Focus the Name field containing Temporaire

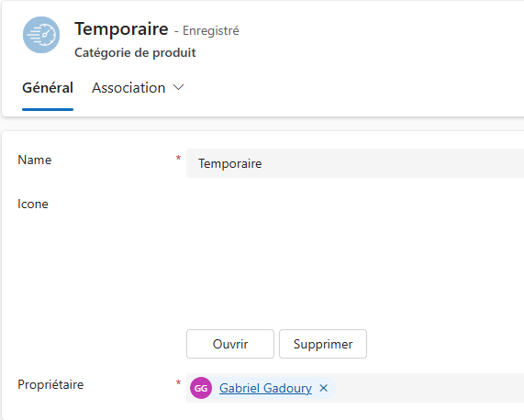click(355, 163)
